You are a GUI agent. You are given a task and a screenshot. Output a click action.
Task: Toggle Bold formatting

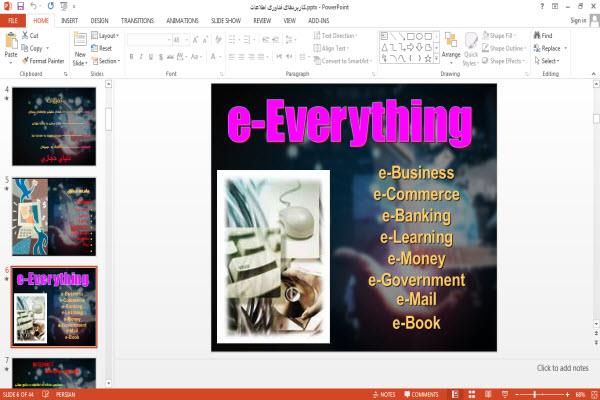click(131, 57)
